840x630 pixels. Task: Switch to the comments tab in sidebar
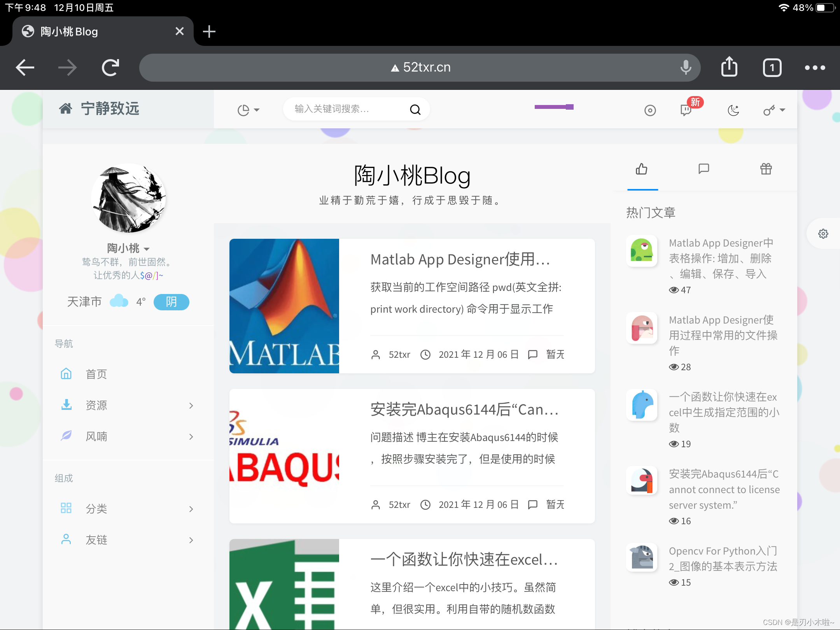tap(703, 169)
